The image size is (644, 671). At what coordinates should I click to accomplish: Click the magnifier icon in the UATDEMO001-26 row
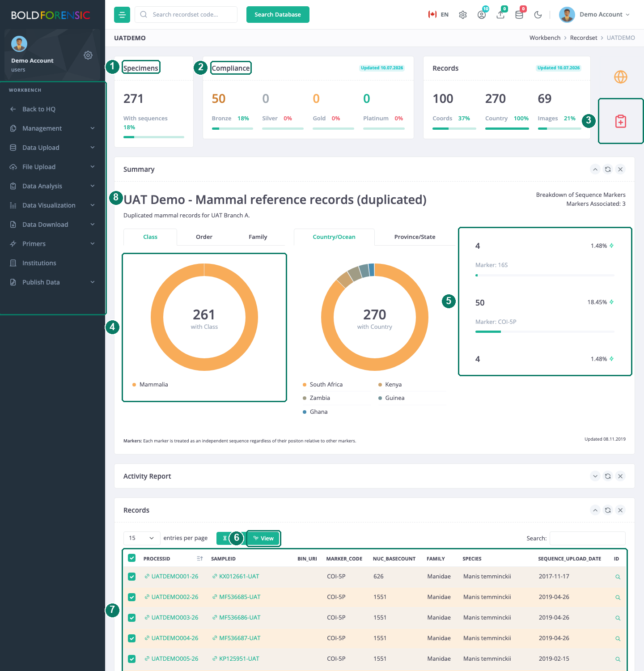[618, 577]
